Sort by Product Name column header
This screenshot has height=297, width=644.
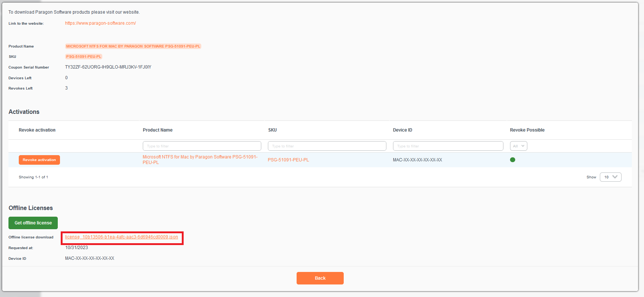(158, 130)
